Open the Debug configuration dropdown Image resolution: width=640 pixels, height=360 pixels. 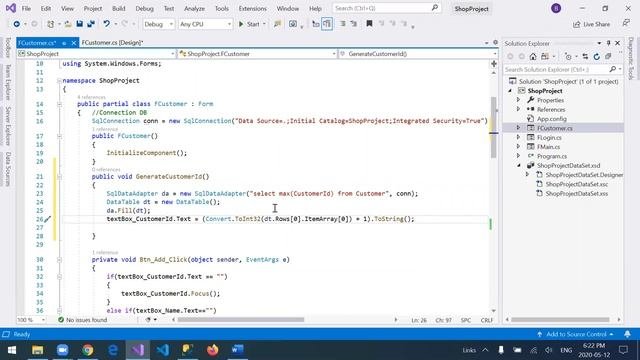click(x=158, y=24)
